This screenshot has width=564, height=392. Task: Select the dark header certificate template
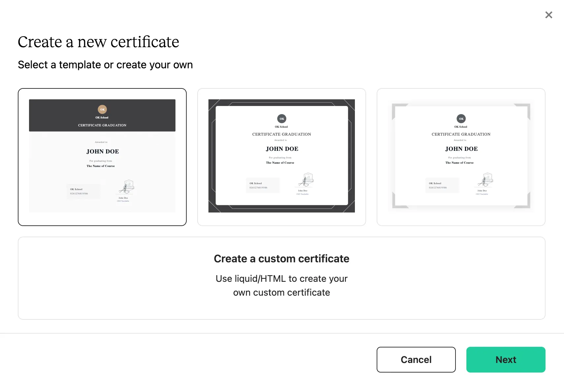click(102, 157)
